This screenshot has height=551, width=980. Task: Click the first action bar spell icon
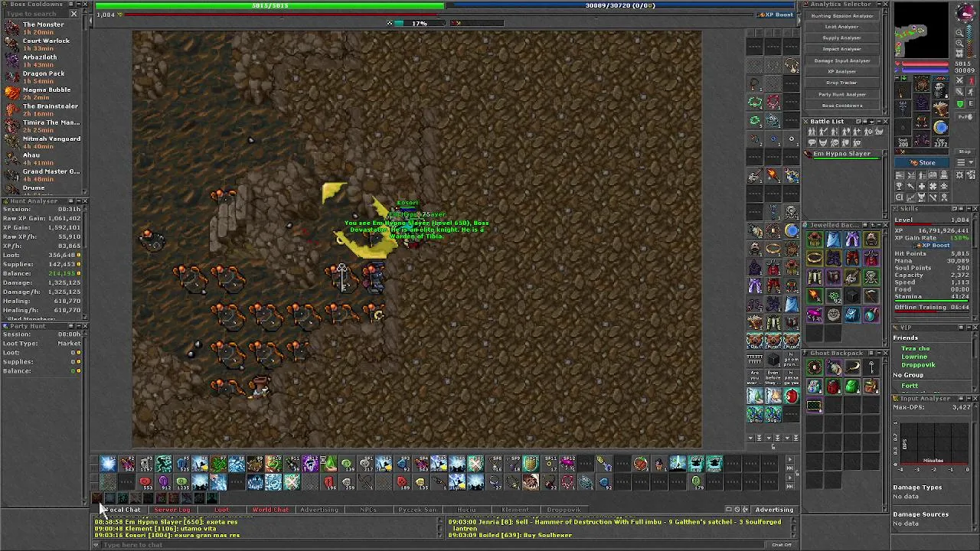[x=108, y=464]
